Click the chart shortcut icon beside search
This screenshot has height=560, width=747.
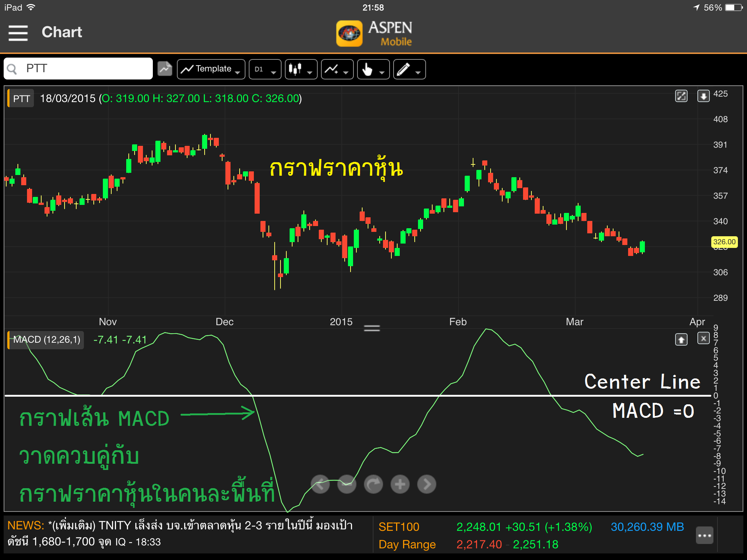pos(165,69)
